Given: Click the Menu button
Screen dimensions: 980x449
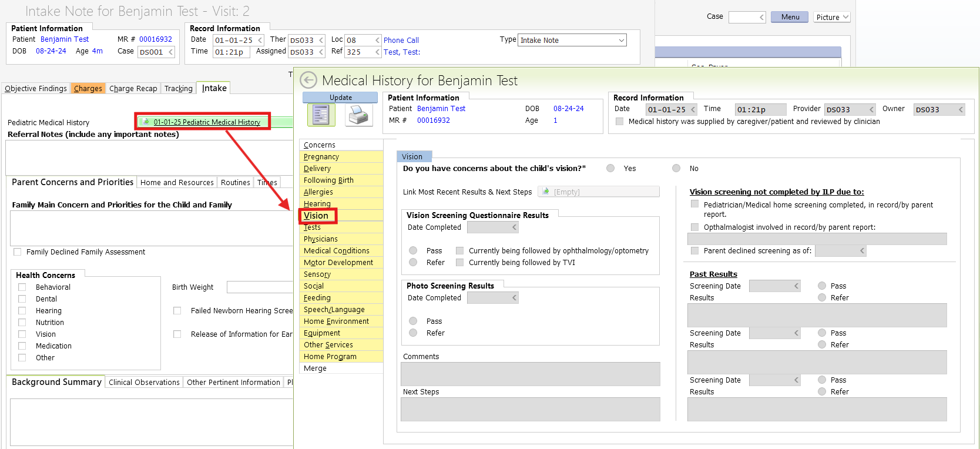Looking at the screenshot, I should coord(789,17).
